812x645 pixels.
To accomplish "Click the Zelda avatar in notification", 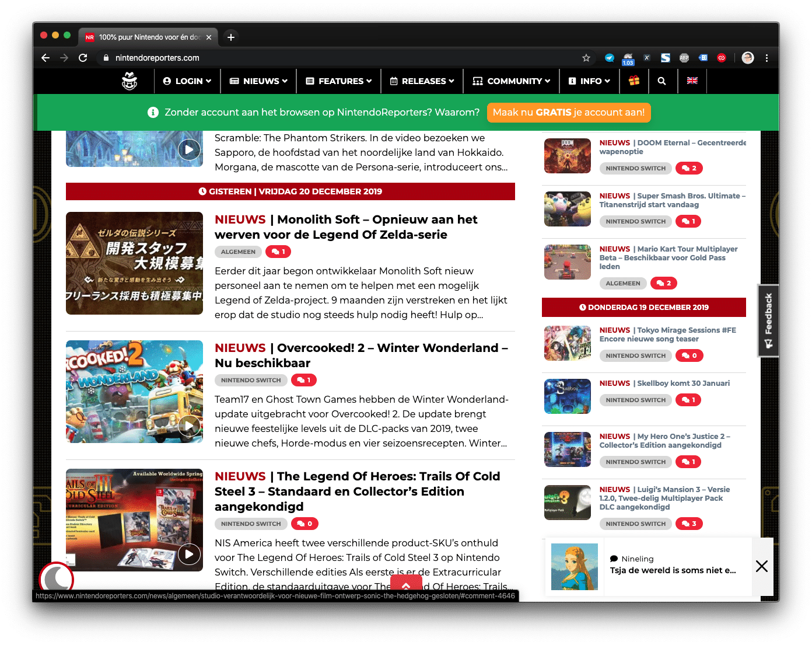I will click(x=575, y=567).
